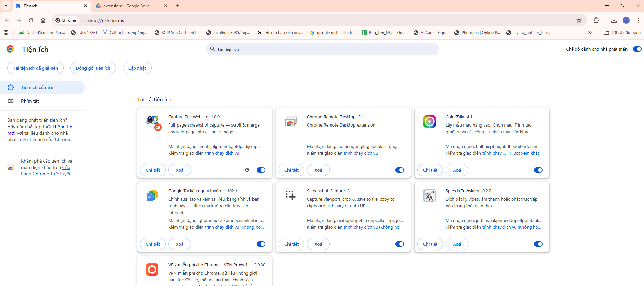Open the google dịch - Tìm tr... bookmark
Screen dimensions: 644x286
333,33
